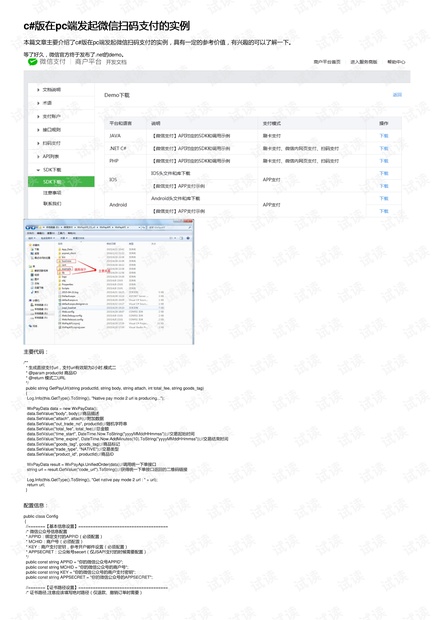Click the Explorer back navigation arrow

pos(28,227)
